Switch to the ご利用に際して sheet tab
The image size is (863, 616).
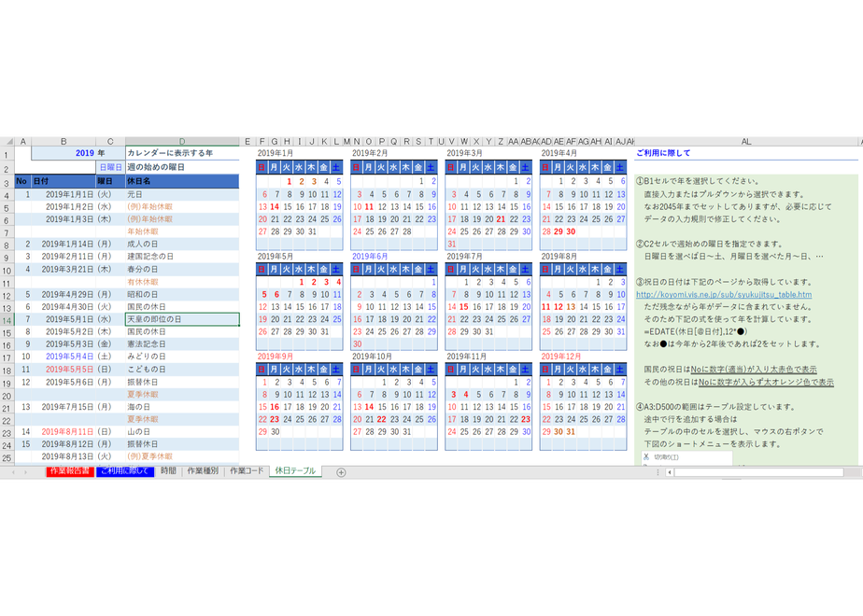click(x=125, y=471)
